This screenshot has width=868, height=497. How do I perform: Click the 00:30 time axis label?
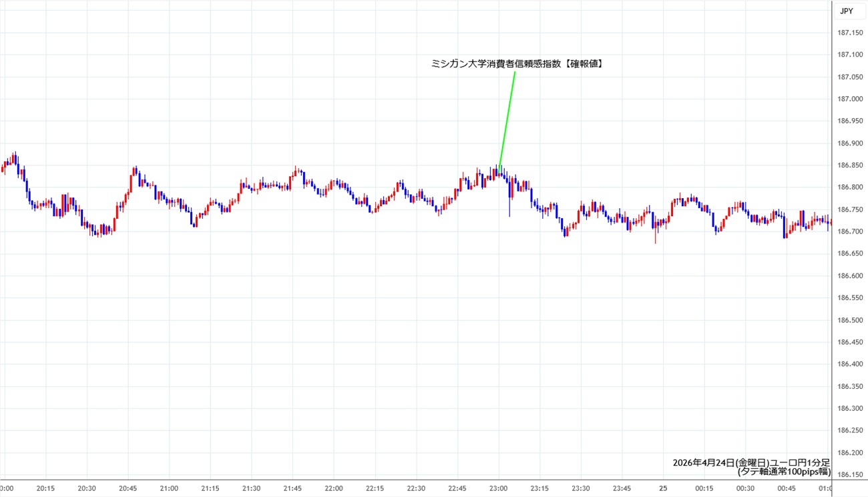click(746, 488)
